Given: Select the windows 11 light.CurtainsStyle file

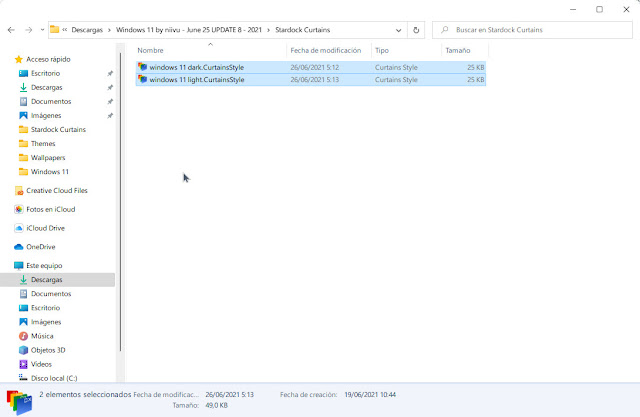Looking at the screenshot, I should (311, 80).
